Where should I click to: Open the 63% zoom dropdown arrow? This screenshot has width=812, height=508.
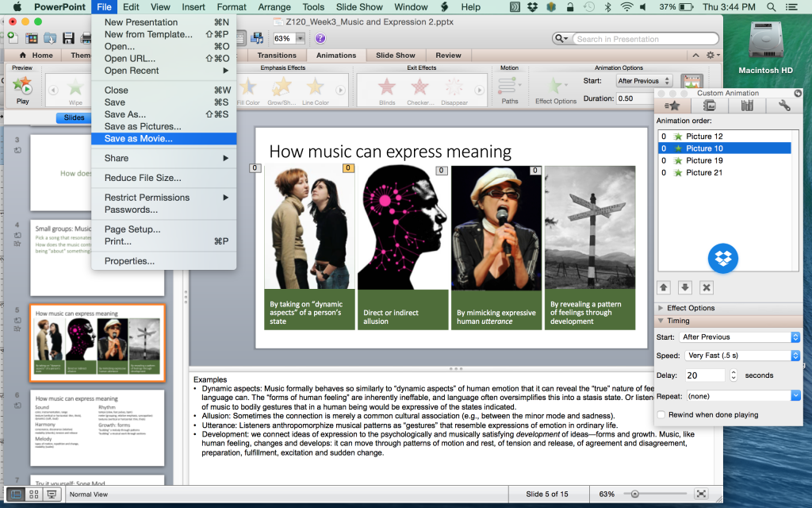300,38
